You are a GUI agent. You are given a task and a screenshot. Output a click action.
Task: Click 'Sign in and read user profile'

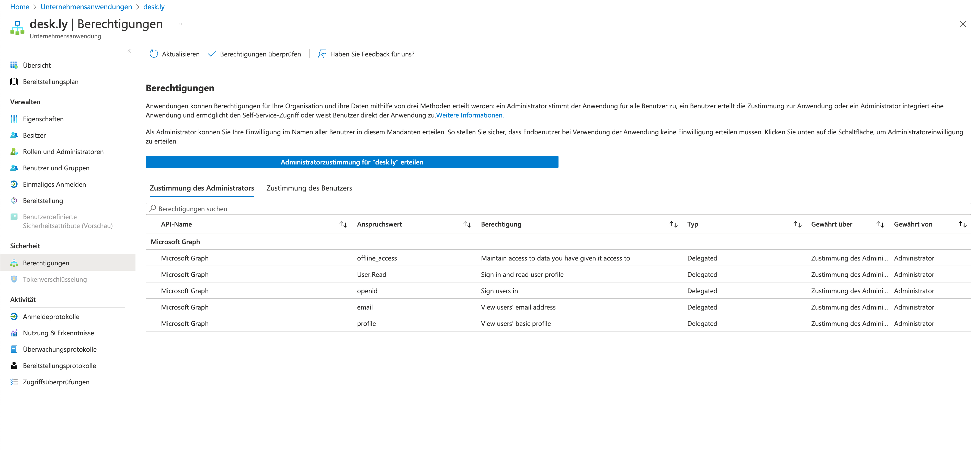coord(522,274)
